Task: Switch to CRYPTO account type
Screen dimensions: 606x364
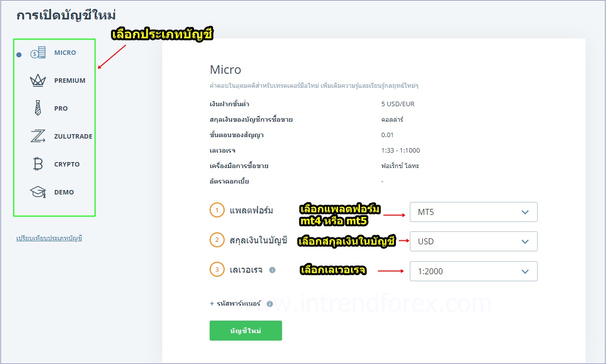Action: pos(67,164)
